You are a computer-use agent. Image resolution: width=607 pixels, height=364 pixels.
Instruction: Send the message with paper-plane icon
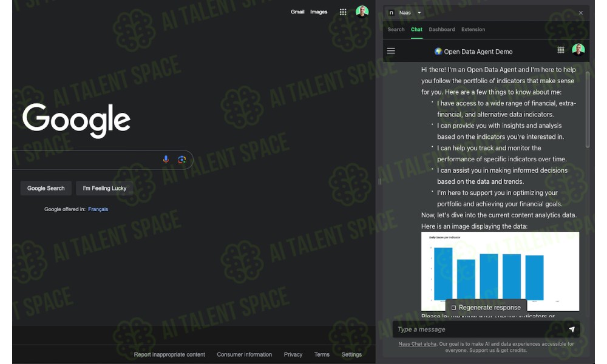(x=572, y=329)
